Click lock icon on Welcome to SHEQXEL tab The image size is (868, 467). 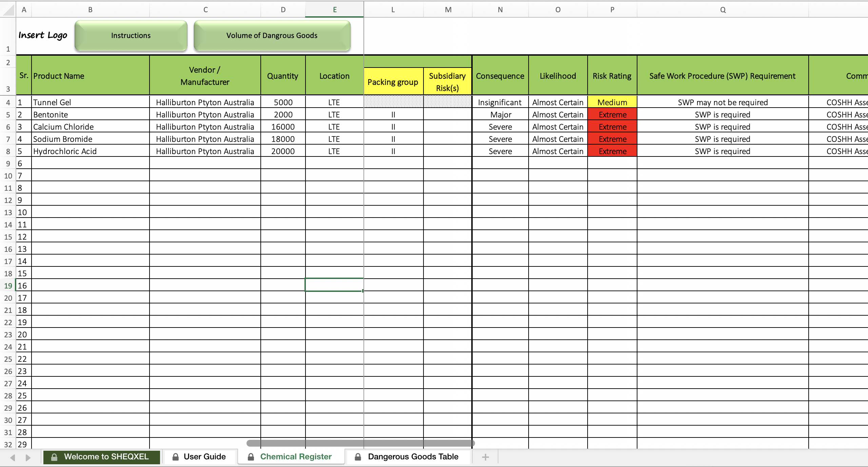coord(54,457)
